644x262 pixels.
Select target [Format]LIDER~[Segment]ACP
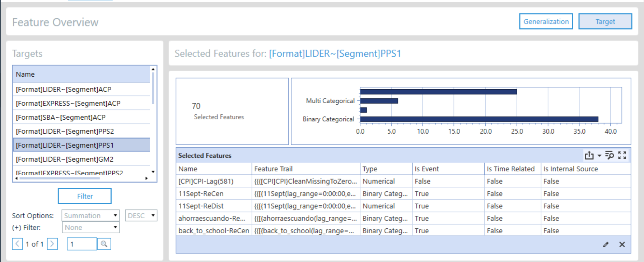(x=81, y=89)
